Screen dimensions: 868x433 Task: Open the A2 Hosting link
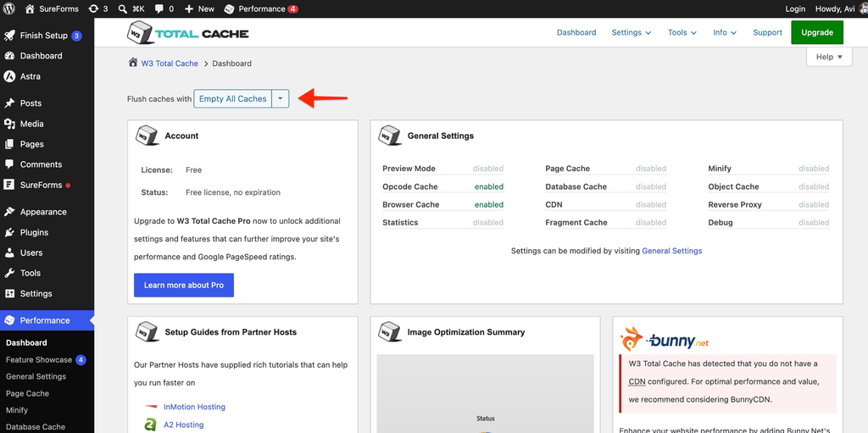coord(183,425)
